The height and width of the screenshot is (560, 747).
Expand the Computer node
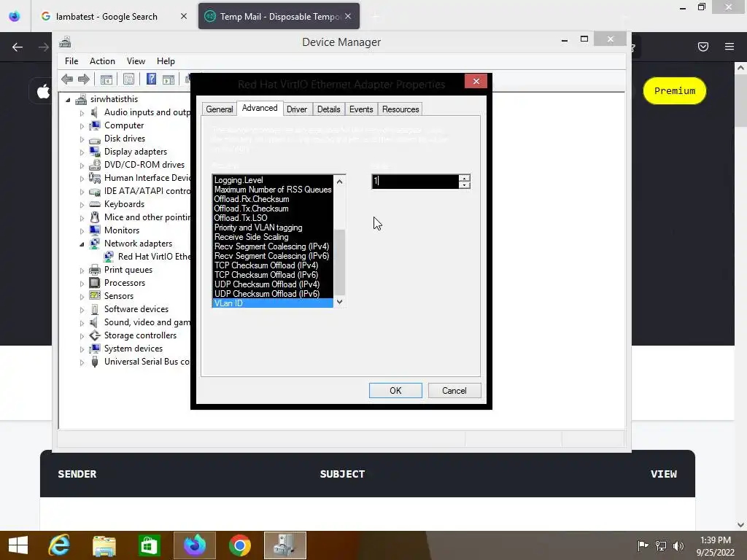82,126
